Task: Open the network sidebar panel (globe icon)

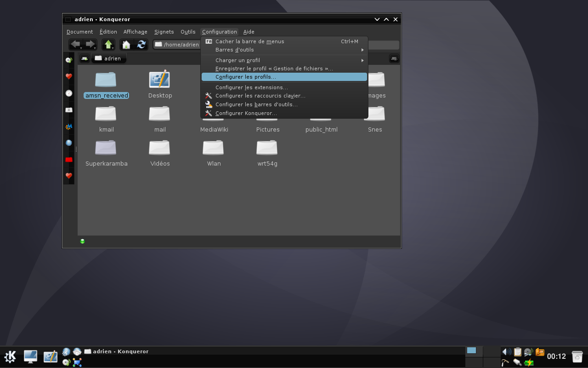Action: [69, 143]
